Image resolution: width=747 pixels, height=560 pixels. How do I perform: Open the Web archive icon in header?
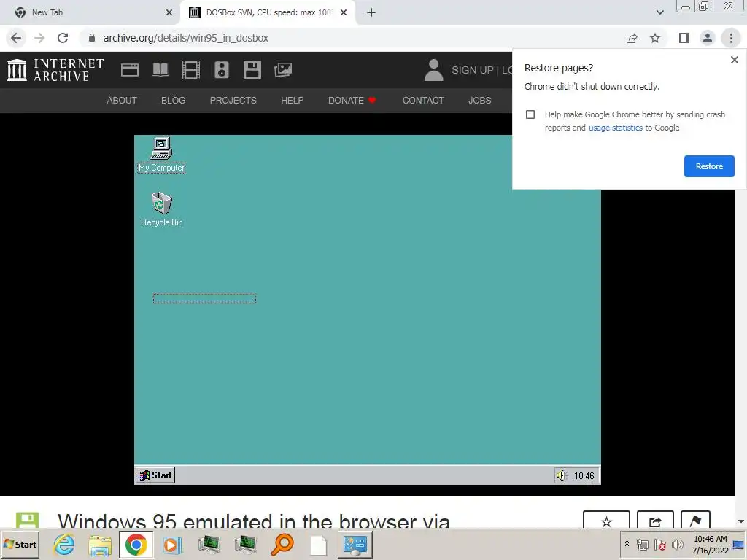[130, 70]
